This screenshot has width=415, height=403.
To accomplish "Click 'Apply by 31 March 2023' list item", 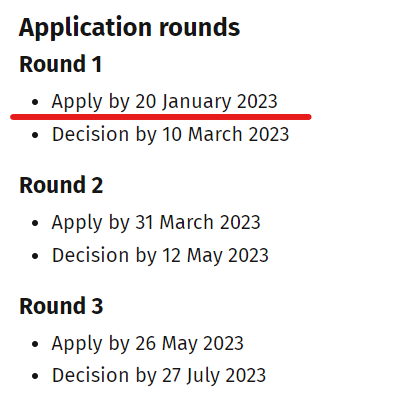I will coord(156,223).
